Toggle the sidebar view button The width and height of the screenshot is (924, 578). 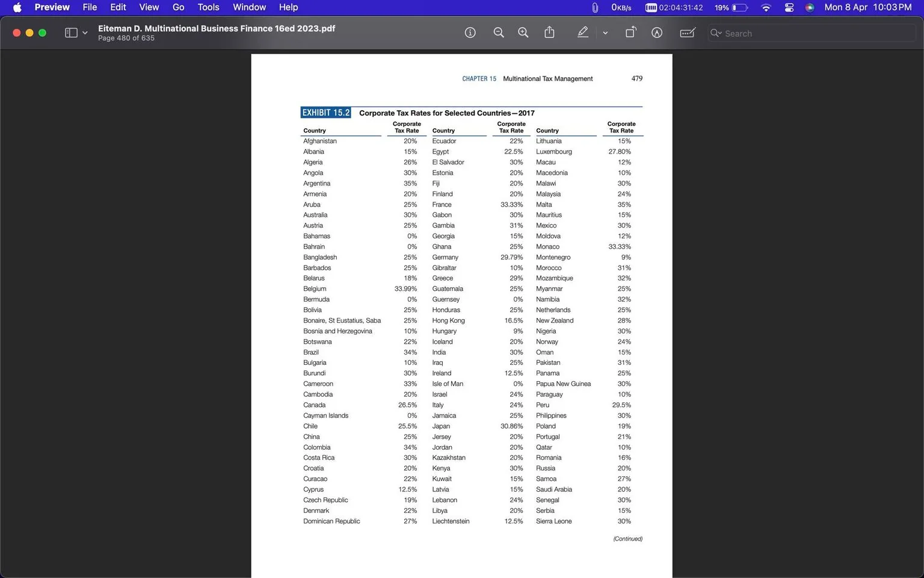pos(71,33)
